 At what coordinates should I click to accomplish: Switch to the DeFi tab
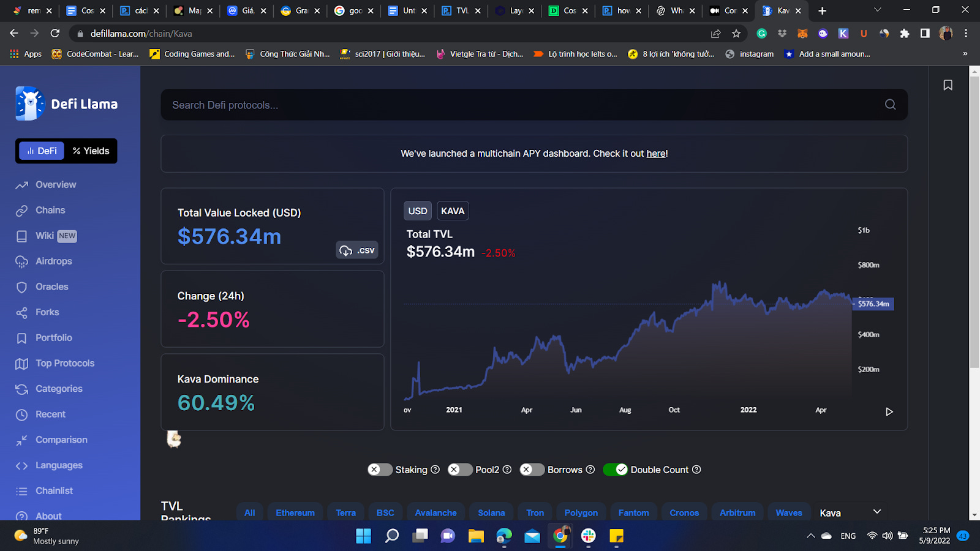(42, 151)
